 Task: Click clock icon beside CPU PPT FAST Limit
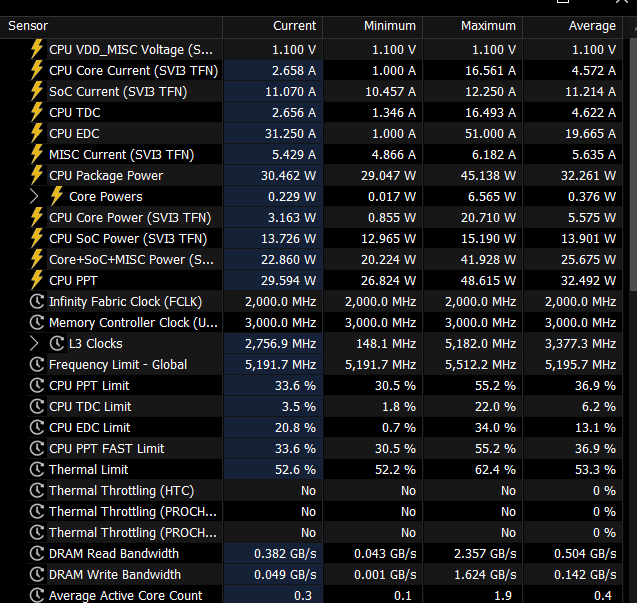click(37, 448)
